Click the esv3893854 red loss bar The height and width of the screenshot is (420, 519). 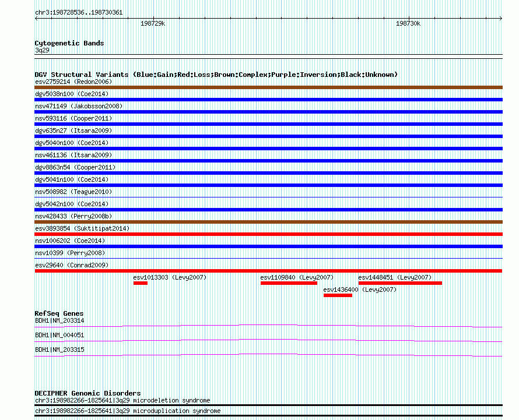coord(268,234)
